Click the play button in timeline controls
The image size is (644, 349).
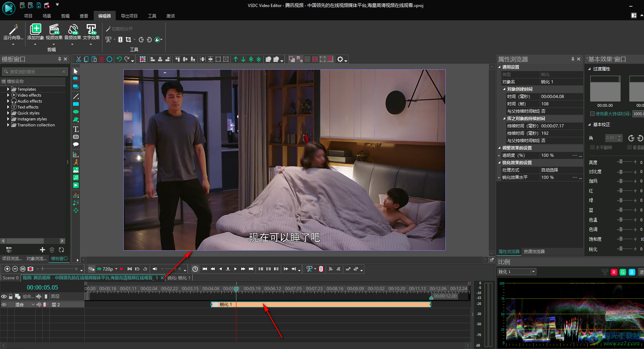[235, 269]
